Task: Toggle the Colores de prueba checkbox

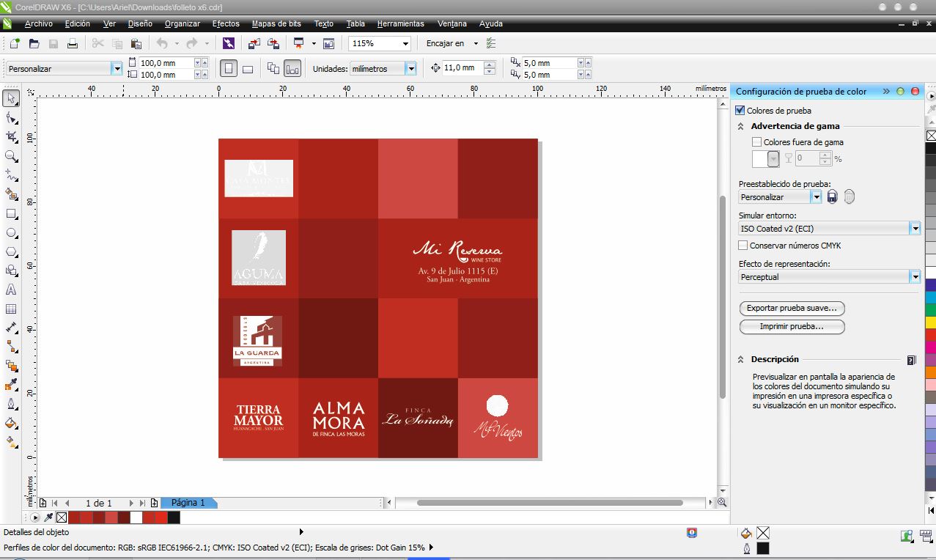Action: coord(740,111)
